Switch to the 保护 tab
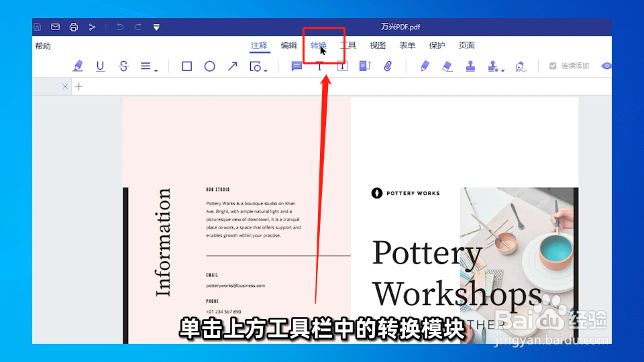The width and height of the screenshot is (644, 362). pos(437,46)
